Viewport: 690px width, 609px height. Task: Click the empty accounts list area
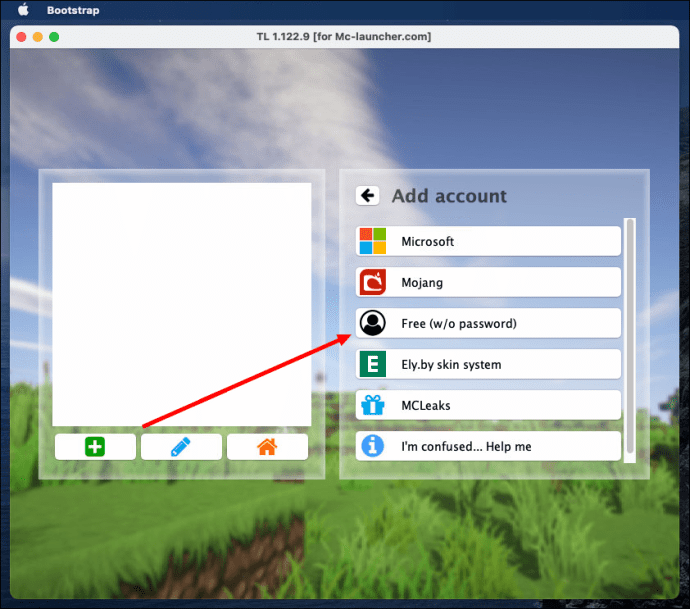tap(181, 304)
